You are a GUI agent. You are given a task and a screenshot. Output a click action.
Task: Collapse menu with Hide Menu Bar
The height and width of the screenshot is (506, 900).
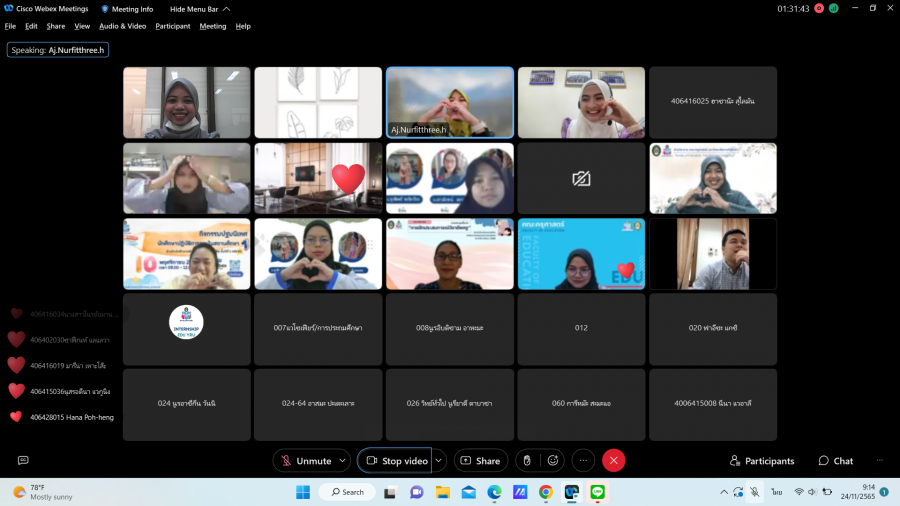click(x=199, y=9)
